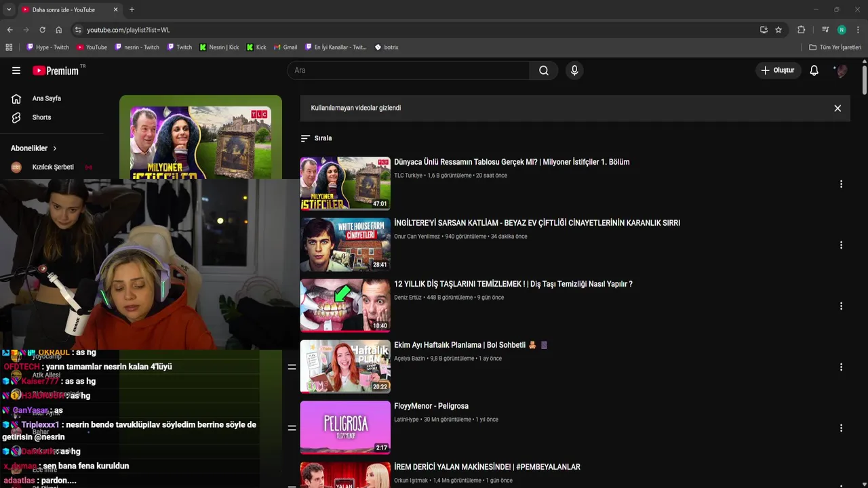The width and height of the screenshot is (868, 488).
Task: Start voice search with the microphone icon
Action: coord(574,70)
